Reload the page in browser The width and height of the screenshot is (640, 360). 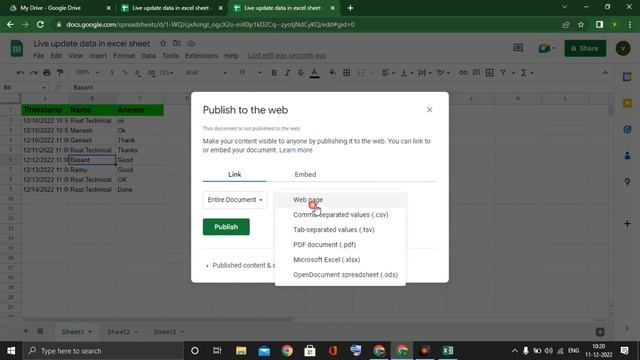point(40,24)
